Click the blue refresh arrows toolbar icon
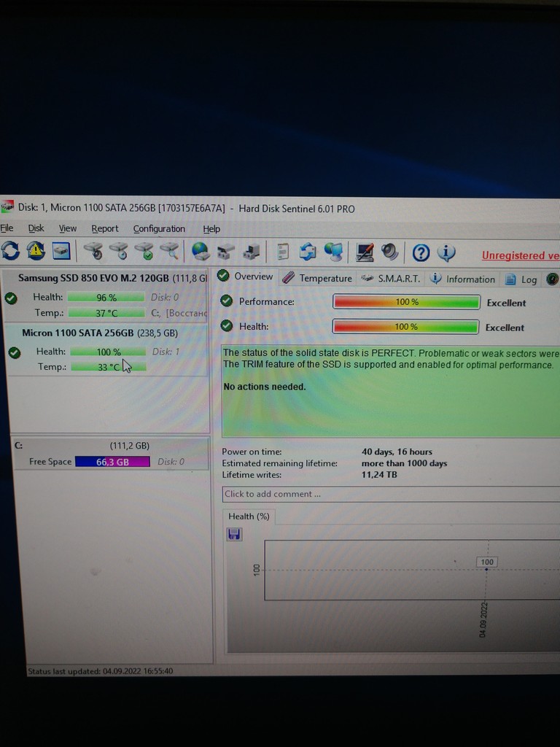Image resolution: width=560 pixels, height=747 pixels. (10, 251)
